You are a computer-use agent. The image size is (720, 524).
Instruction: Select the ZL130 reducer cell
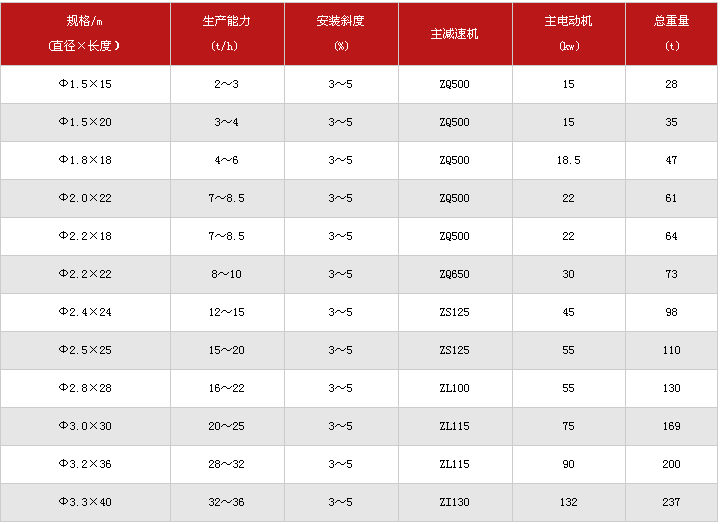coord(454,502)
